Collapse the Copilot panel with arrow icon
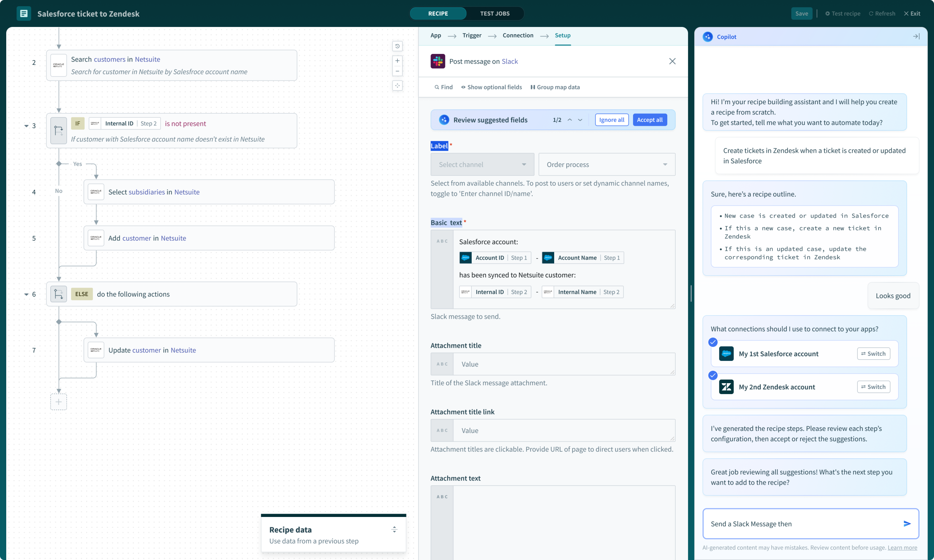The height and width of the screenshot is (560, 934). click(916, 36)
